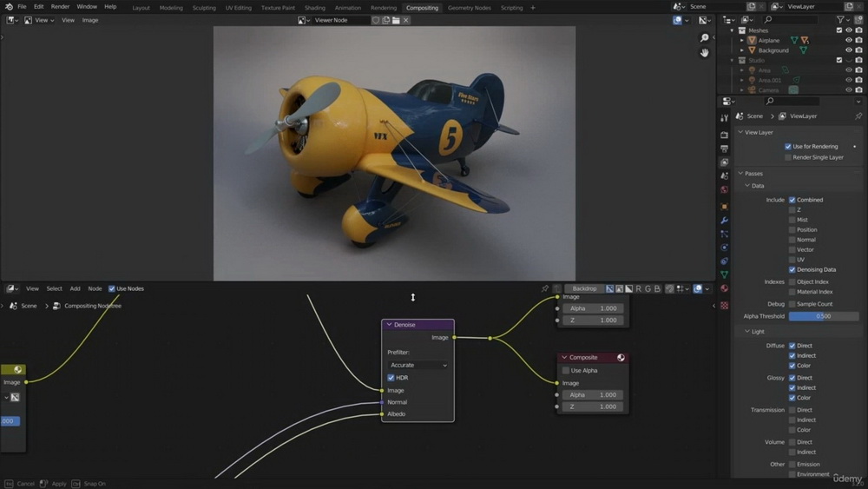Open the Material properties tab
The image size is (868, 489).
[724, 288]
